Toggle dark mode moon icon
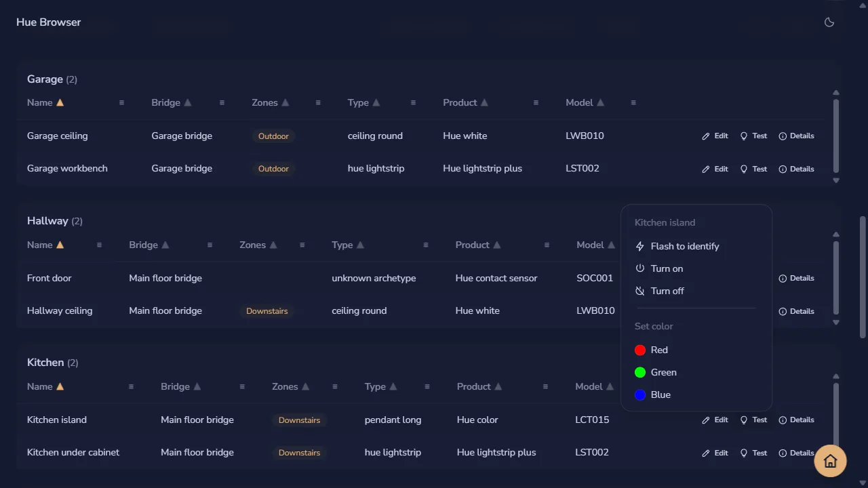Image resolution: width=868 pixels, height=488 pixels. coord(829,22)
